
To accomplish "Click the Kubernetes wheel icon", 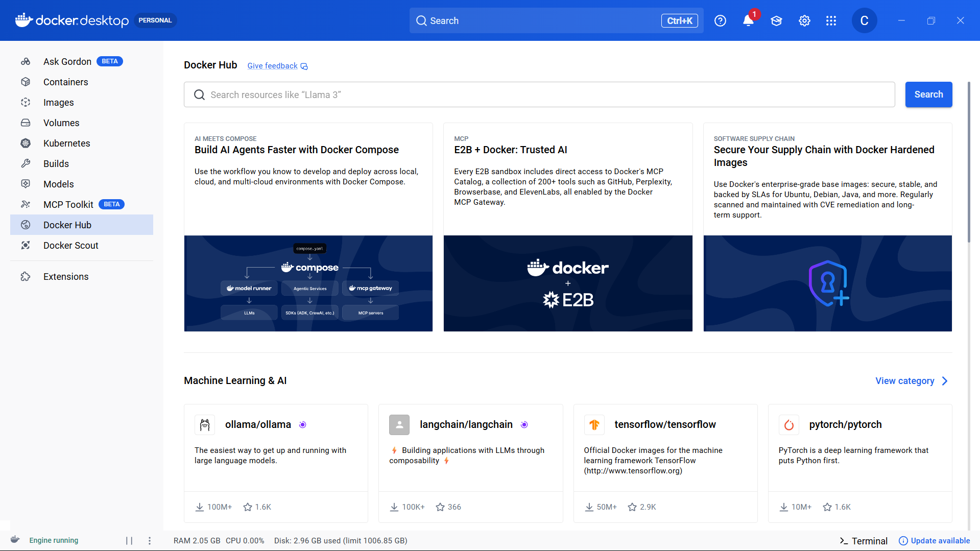I will (26, 143).
